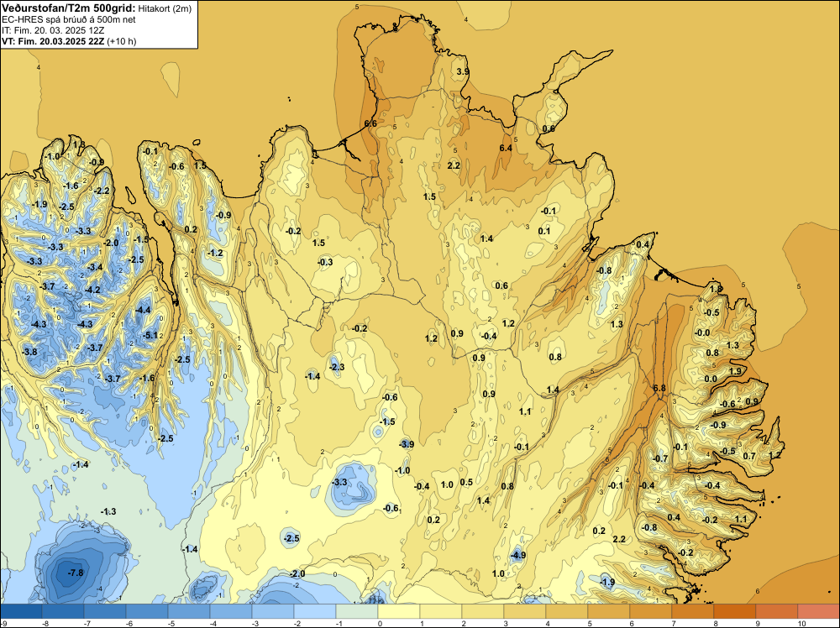Screen dimensions: 840x628
Task: Click the title 'Veðurstofan/T2m 500grid:' in header
Action: coord(69,8)
